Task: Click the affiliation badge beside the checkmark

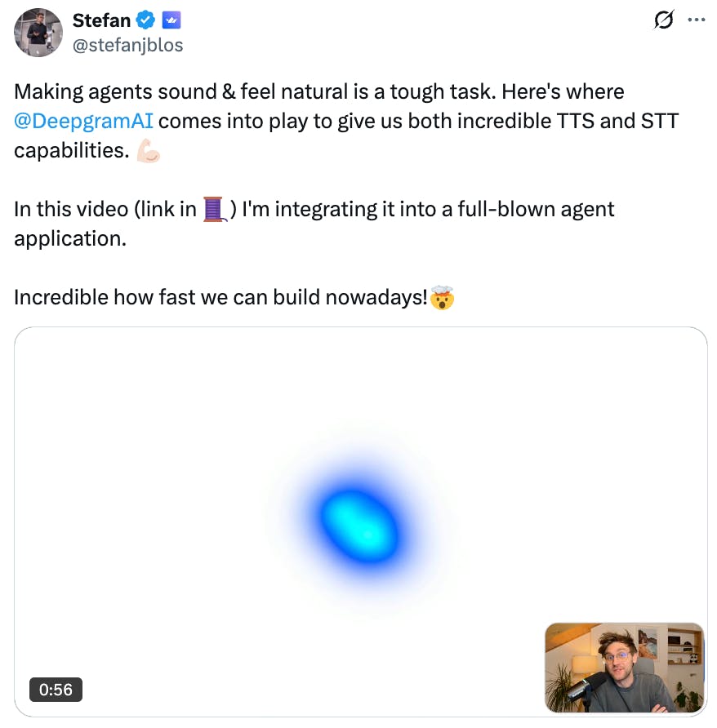Action: click(x=171, y=20)
